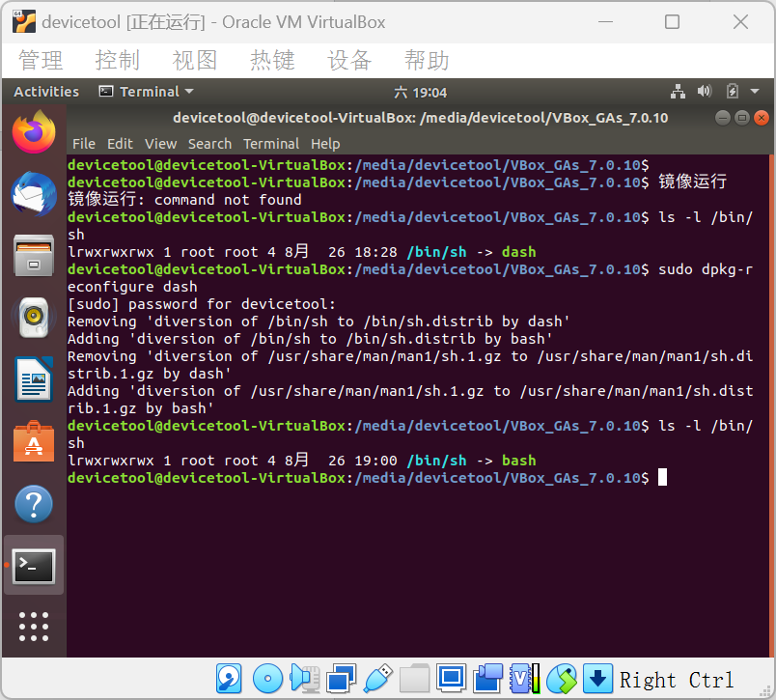Click '[sudo] password for devicetool:' line

[x=202, y=304]
